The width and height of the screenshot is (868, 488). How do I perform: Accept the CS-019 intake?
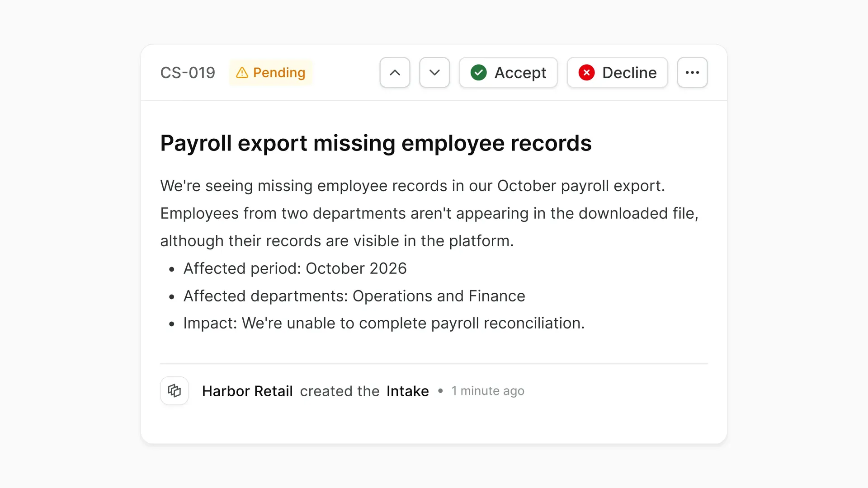(508, 72)
